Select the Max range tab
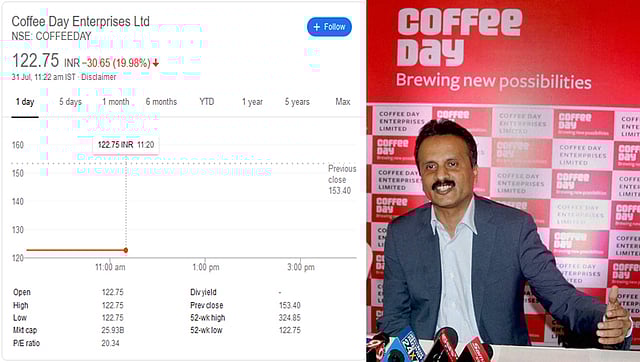Screen dimensions: 640x362 point(343,102)
